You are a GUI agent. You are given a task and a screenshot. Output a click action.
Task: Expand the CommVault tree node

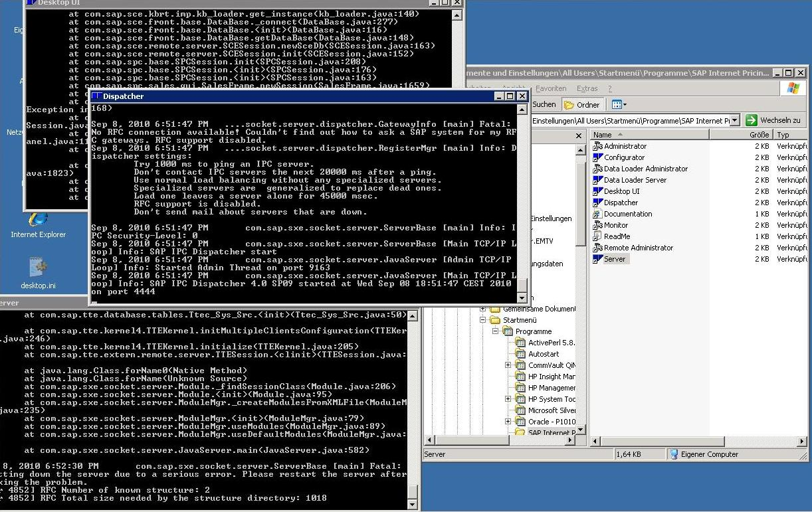(508, 365)
